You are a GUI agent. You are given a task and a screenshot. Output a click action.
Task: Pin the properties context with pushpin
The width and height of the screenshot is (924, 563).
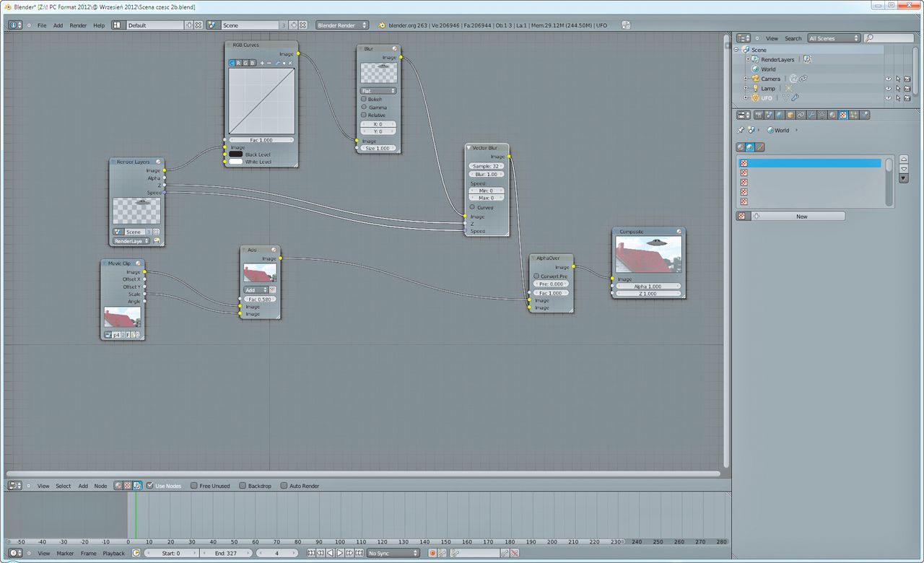pyautogui.click(x=741, y=130)
